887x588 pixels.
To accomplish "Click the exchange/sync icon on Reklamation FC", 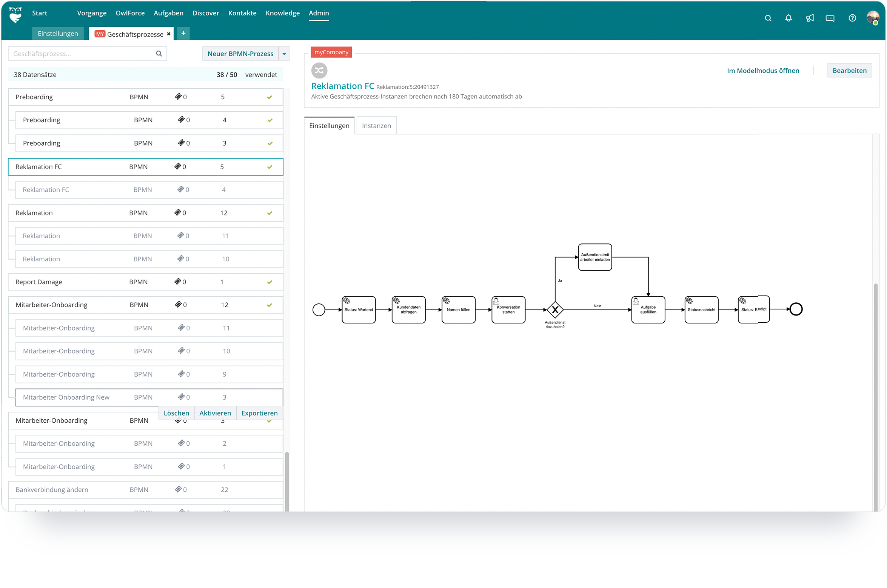I will pyautogui.click(x=319, y=70).
